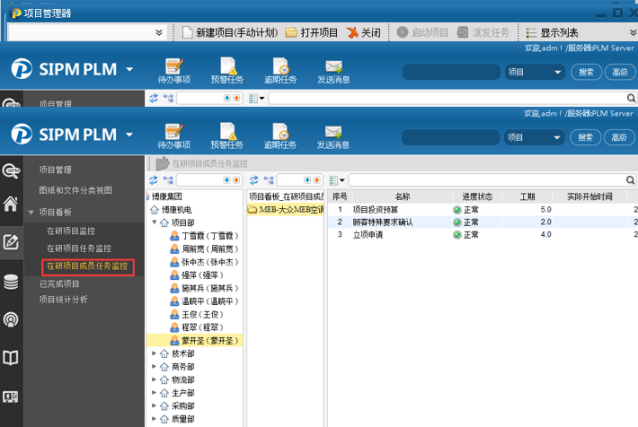The width and height of the screenshot is (638, 427).
Task: Click the 显示列表 toolbar item
Action: tap(552, 33)
